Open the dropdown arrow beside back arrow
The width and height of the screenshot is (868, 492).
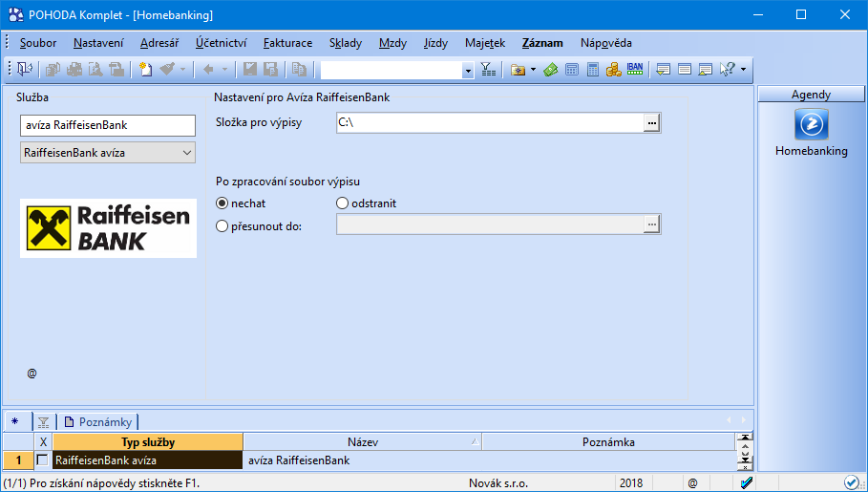(224, 69)
